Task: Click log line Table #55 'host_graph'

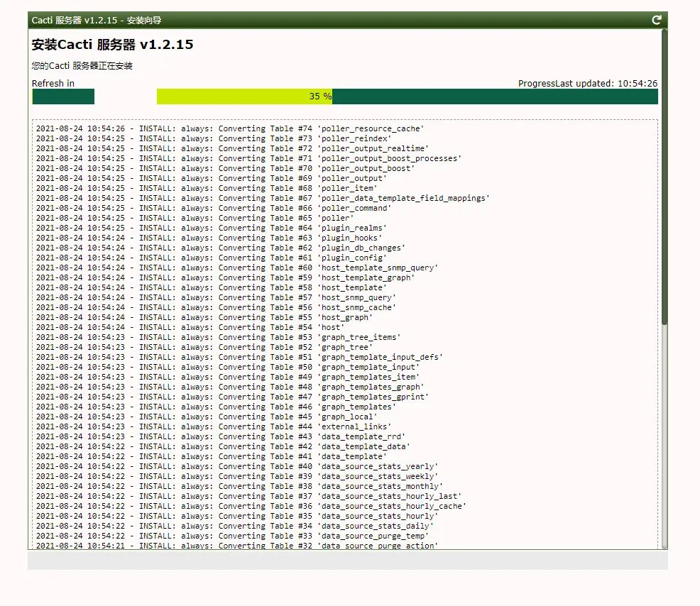Action: (x=204, y=317)
